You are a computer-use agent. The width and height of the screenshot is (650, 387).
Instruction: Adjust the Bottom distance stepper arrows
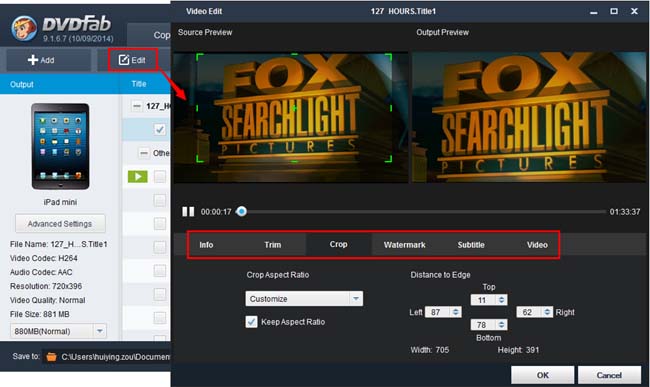502,324
